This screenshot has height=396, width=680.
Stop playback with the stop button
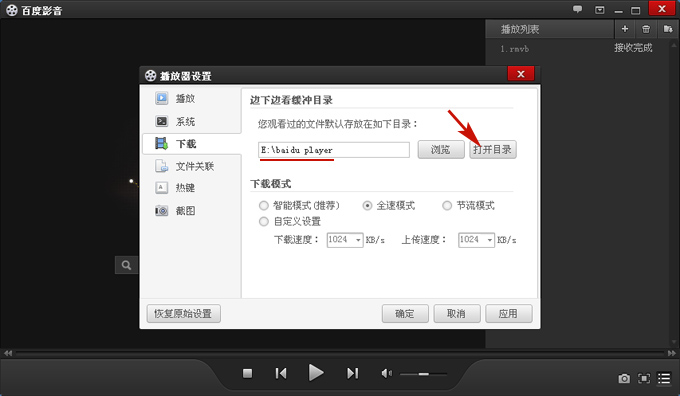click(x=247, y=373)
